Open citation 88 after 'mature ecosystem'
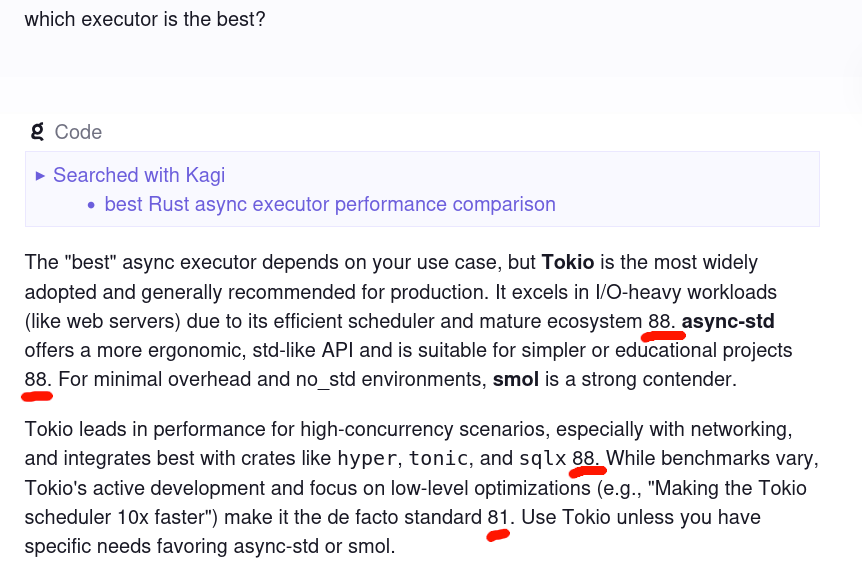Screen dimensions: 862x587 click(659, 322)
